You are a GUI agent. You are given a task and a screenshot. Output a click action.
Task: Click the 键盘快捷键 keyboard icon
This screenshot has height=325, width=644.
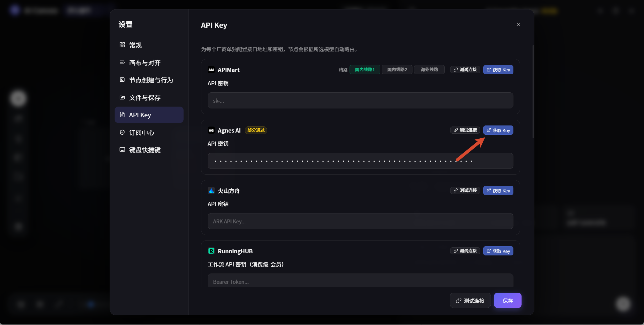click(122, 150)
